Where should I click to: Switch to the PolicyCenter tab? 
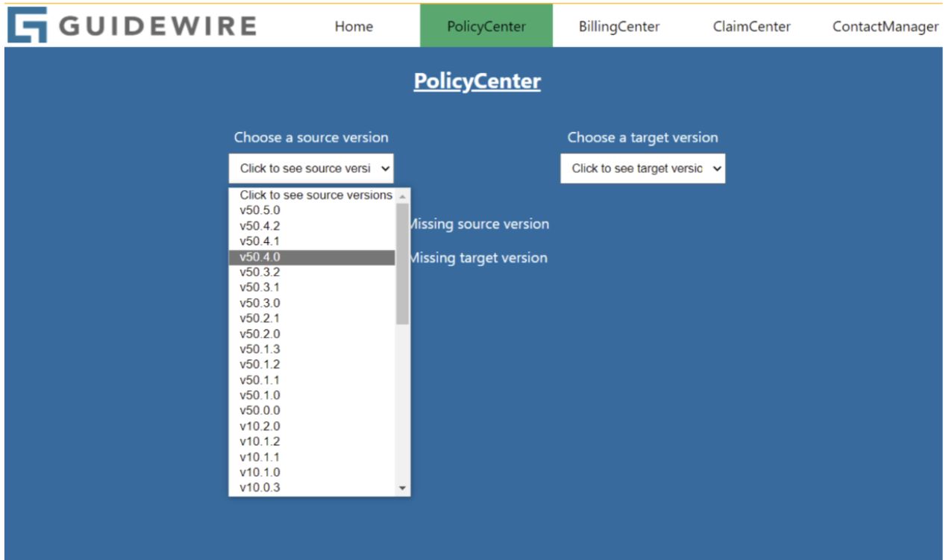(x=486, y=27)
